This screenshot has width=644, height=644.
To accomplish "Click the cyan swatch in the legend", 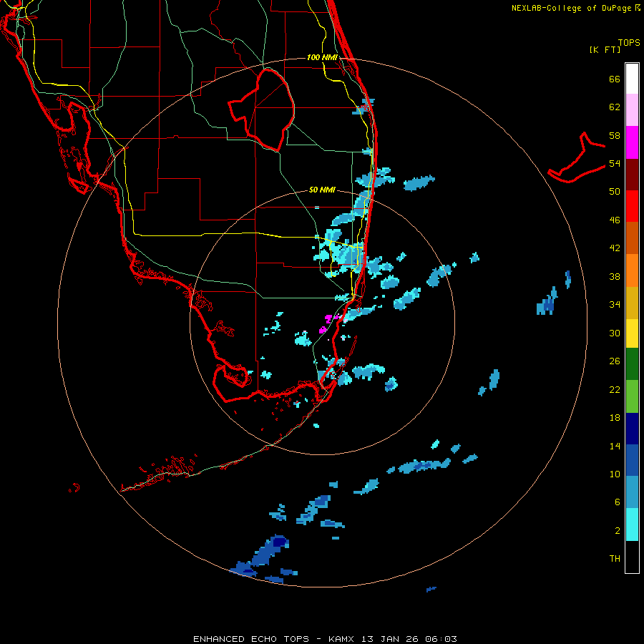I will tap(632, 525).
